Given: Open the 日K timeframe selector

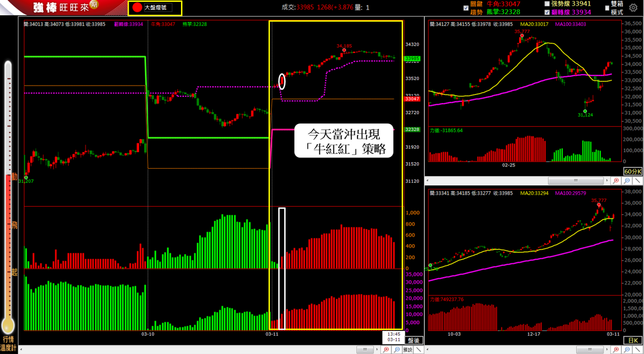Looking at the screenshot, I should click(632, 340).
